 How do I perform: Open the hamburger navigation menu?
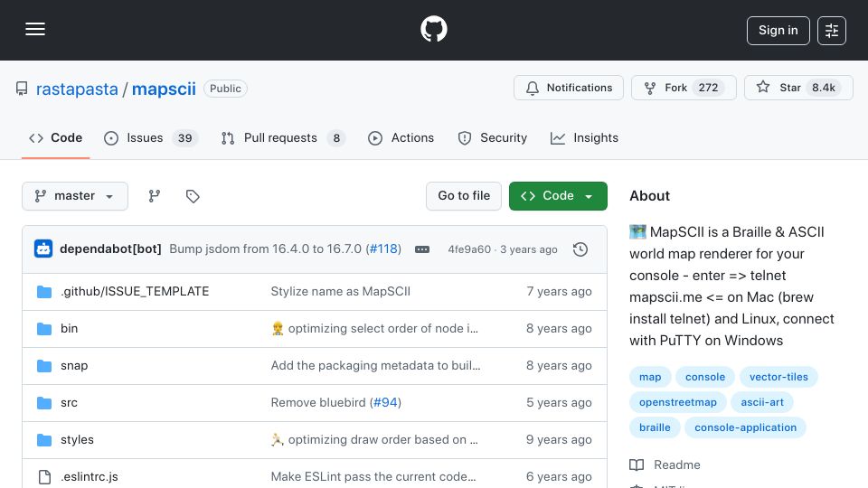pyautogui.click(x=35, y=29)
